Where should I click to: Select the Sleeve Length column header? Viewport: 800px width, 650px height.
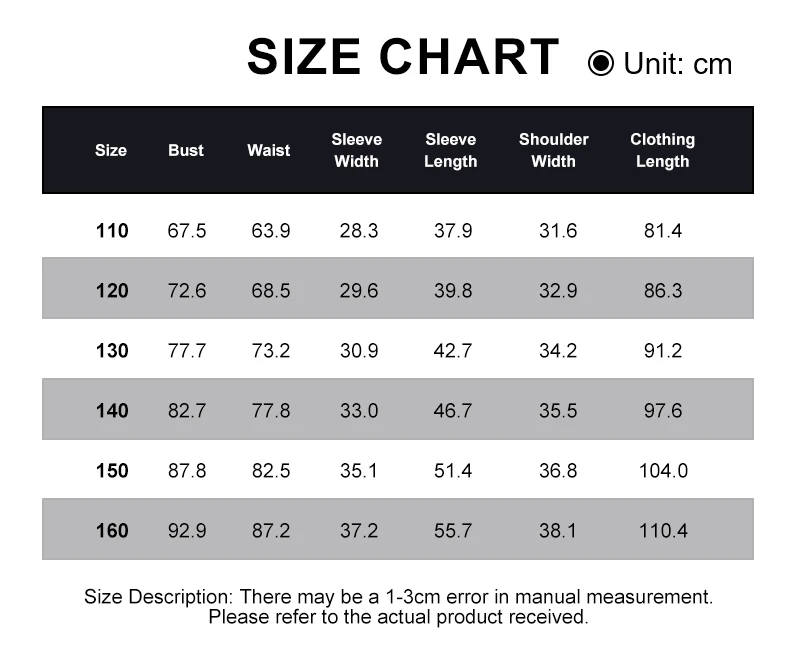coord(450,150)
